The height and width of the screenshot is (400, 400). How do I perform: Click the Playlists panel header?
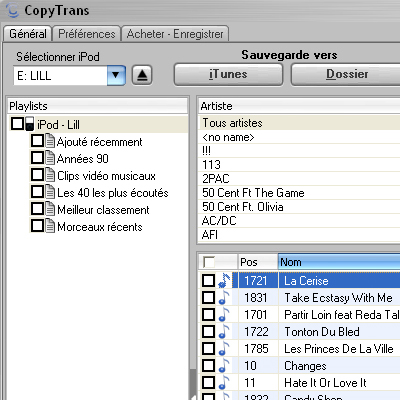pyautogui.click(x=98, y=106)
